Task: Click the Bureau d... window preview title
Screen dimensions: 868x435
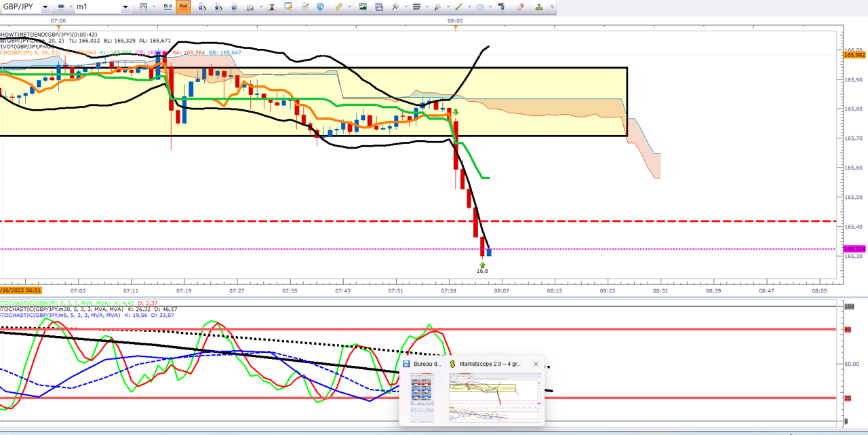Action: pyautogui.click(x=427, y=364)
